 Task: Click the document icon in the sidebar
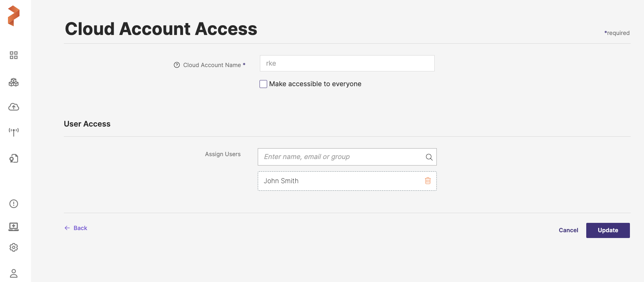point(14,158)
